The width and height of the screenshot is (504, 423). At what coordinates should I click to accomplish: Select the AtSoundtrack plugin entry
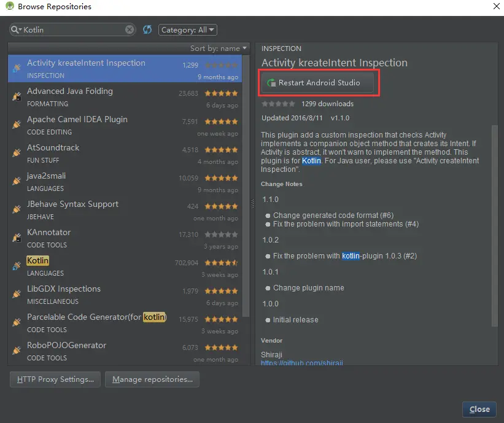[x=125, y=153]
